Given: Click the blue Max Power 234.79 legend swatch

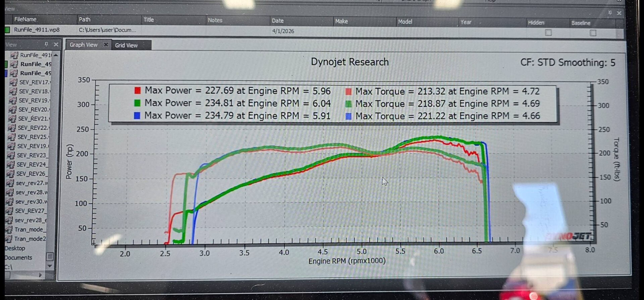Looking at the screenshot, I should coord(137,115).
